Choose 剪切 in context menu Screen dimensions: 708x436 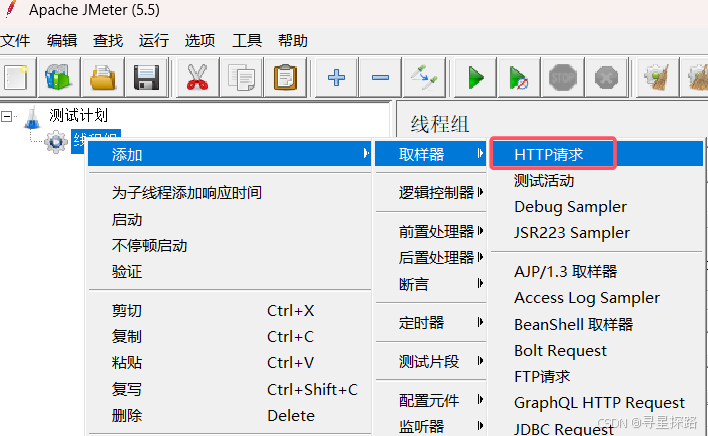tap(229, 311)
